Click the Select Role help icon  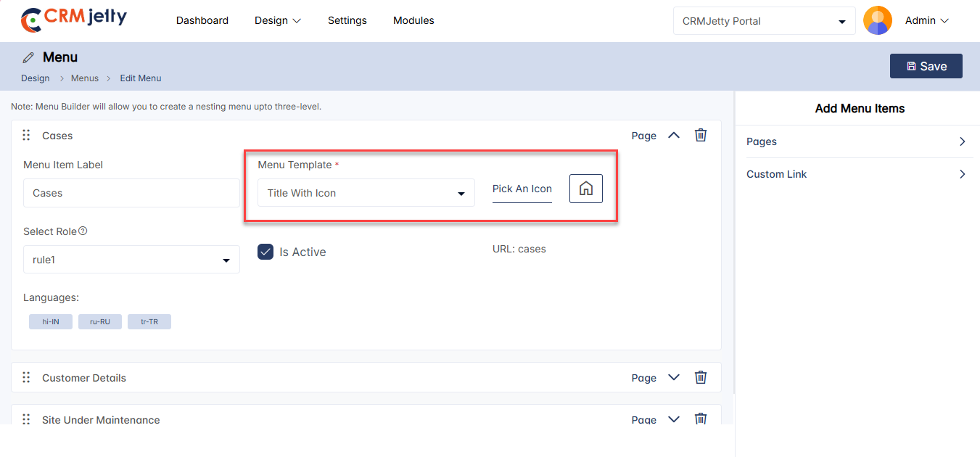pyautogui.click(x=83, y=231)
